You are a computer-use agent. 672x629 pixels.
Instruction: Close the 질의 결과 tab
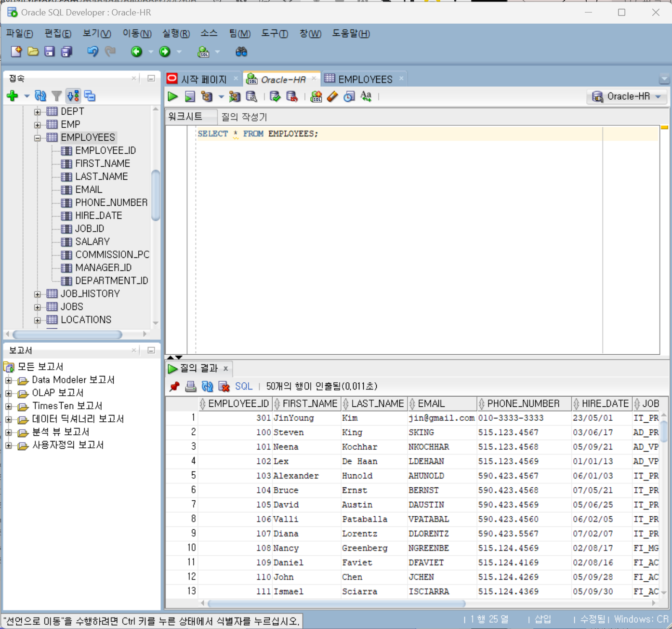225,369
